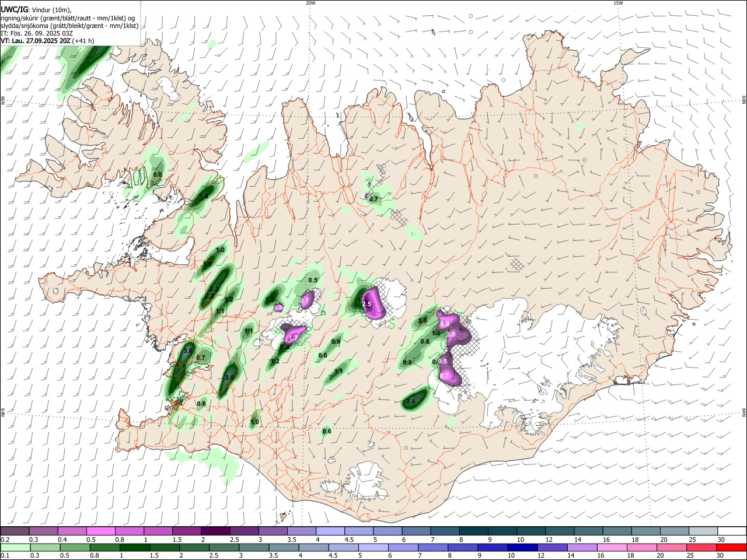Click the 2.4 rainfall value on the map
Viewport: 747px width, 560px height.
(285, 347)
